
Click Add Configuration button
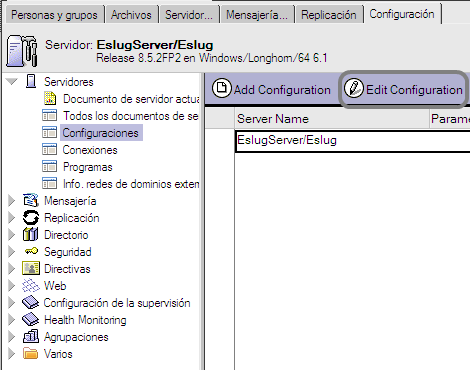click(x=271, y=89)
